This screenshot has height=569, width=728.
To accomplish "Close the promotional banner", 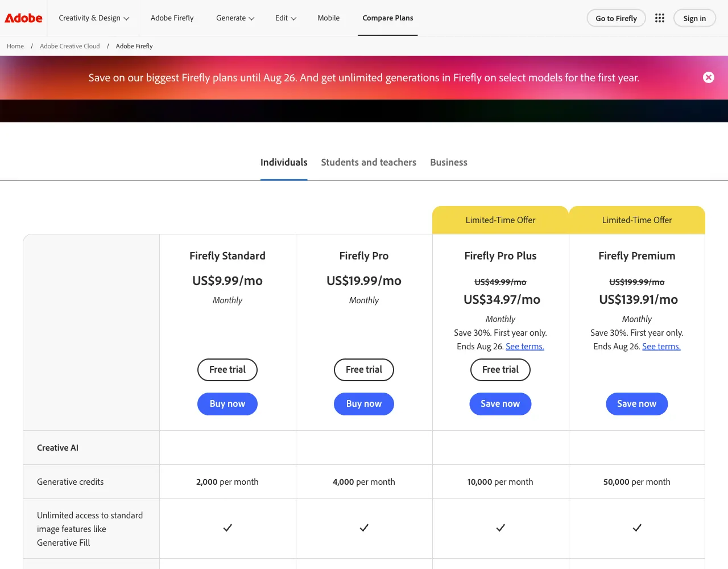I will click(709, 77).
